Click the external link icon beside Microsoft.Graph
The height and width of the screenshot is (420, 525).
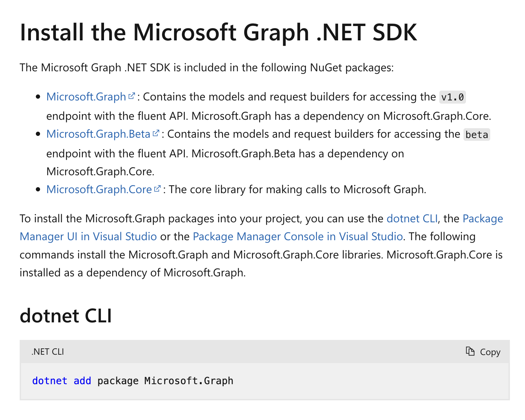click(131, 95)
